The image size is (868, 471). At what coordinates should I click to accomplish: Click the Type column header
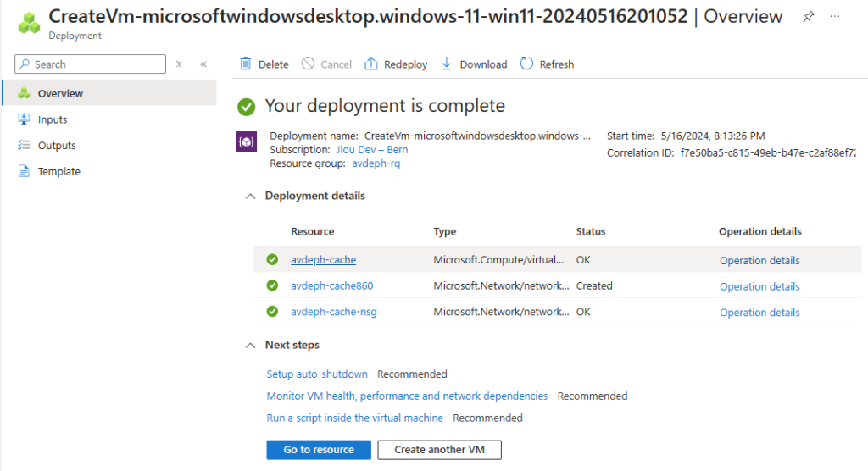click(445, 231)
